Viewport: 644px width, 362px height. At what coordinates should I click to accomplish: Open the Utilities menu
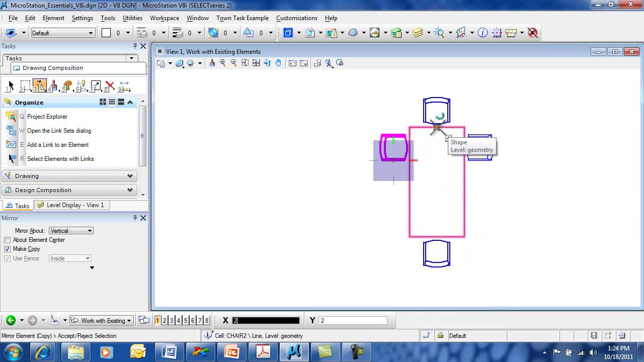click(x=132, y=18)
